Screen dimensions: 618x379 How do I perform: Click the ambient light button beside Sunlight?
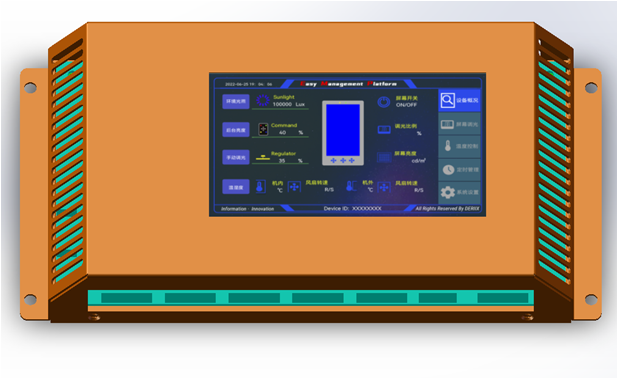coord(236,101)
